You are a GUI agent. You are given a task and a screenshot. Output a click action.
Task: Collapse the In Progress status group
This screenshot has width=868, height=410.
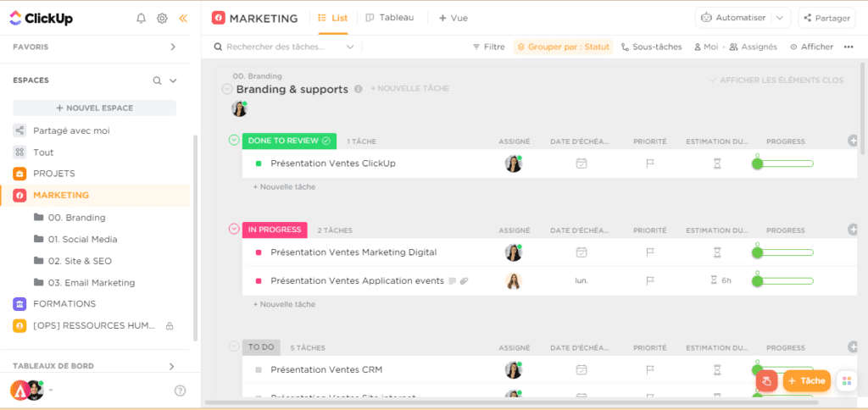click(x=234, y=230)
